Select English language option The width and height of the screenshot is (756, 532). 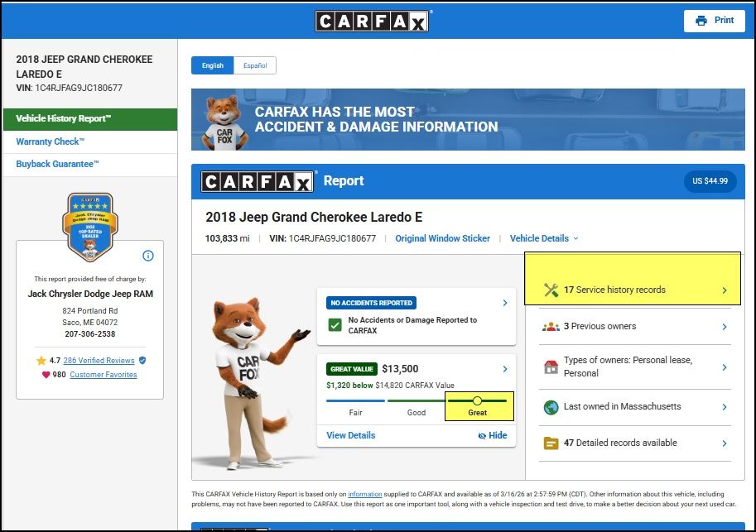coord(213,65)
